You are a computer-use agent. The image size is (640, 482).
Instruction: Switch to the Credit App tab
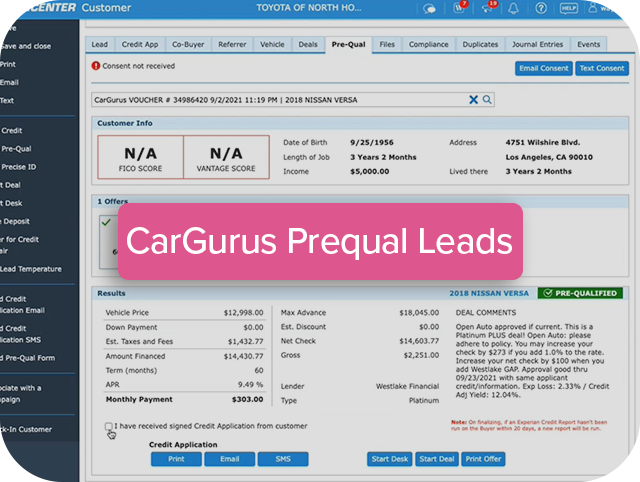pos(139,45)
